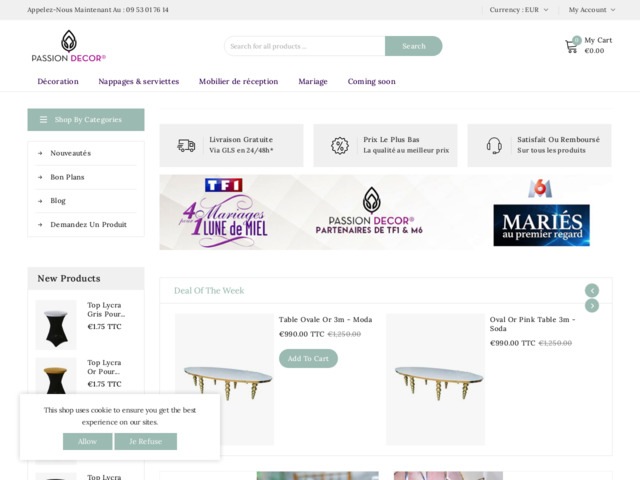Viewport: 640px width, 480px height.
Task: Click the phone number 09 53 01 76 14
Action: click(147, 10)
